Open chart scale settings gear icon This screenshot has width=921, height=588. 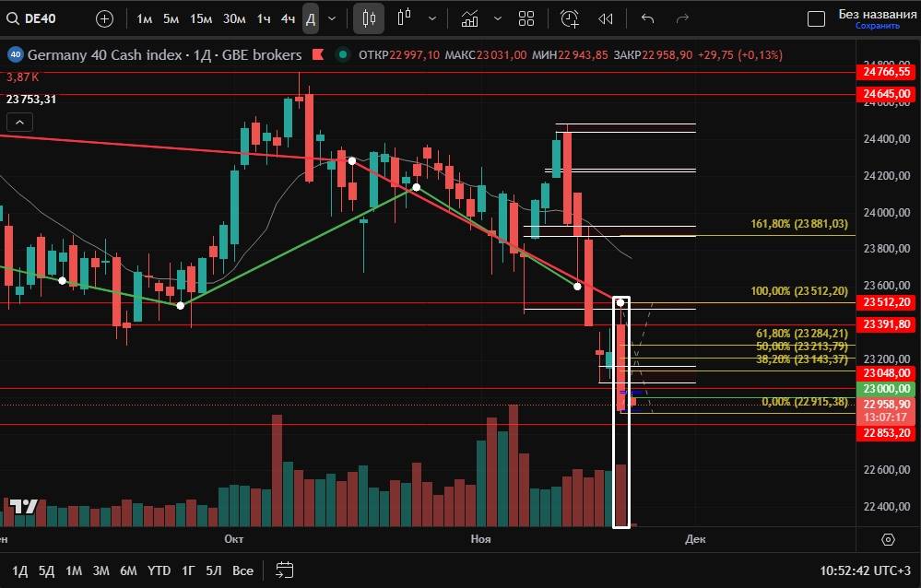click(888, 539)
